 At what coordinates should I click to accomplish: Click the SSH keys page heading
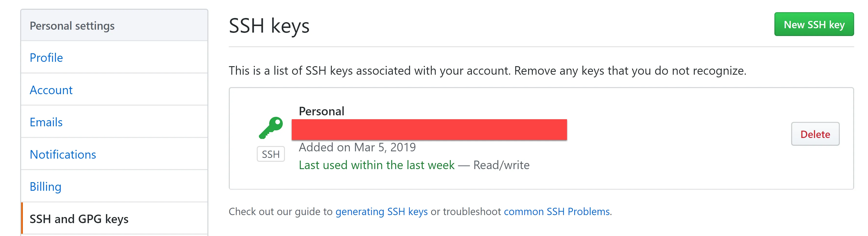tap(269, 26)
